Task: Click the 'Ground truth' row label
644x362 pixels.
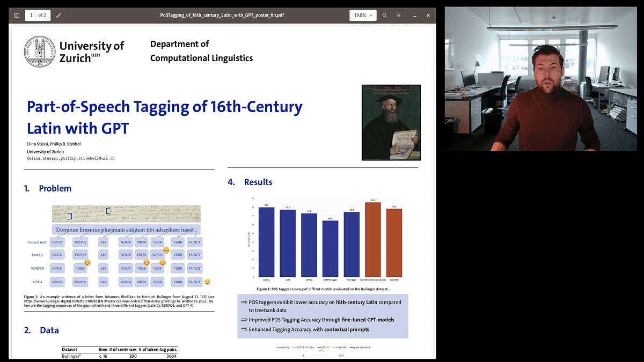Action: point(38,242)
